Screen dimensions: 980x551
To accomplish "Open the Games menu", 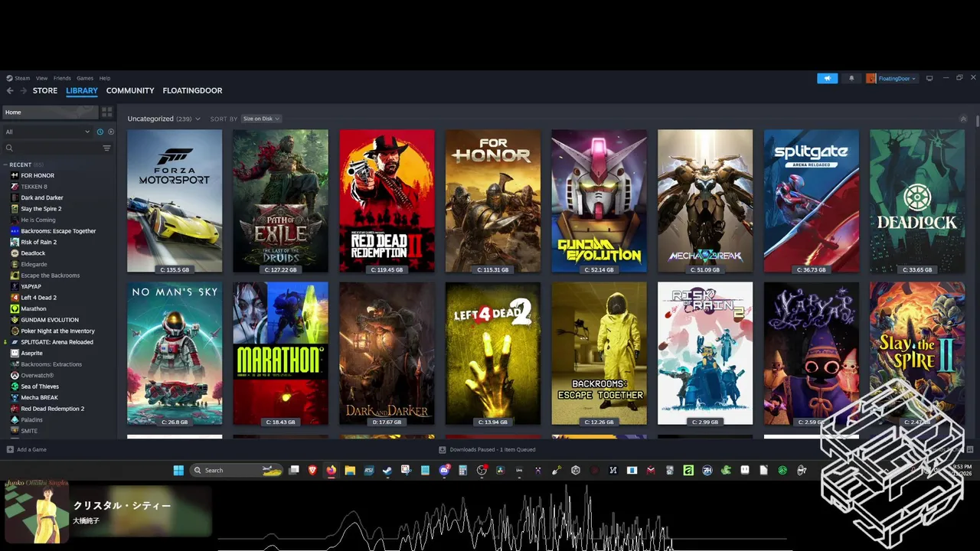I will pyautogui.click(x=85, y=78).
